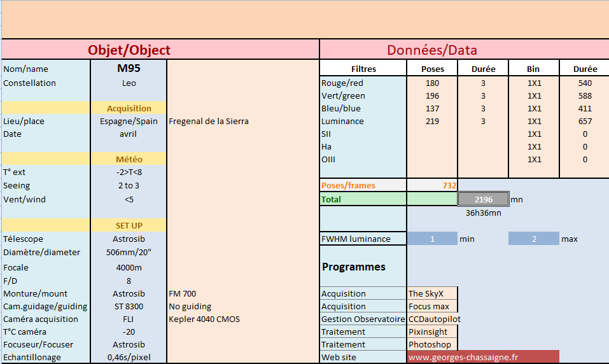Click the Vert/green filter row label

[x=363, y=95]
